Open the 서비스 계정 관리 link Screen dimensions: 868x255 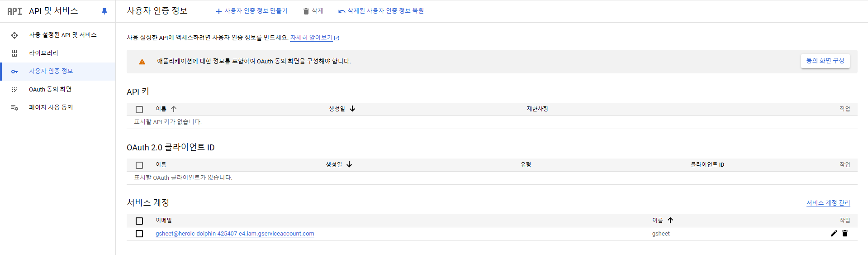click(828, 203)
